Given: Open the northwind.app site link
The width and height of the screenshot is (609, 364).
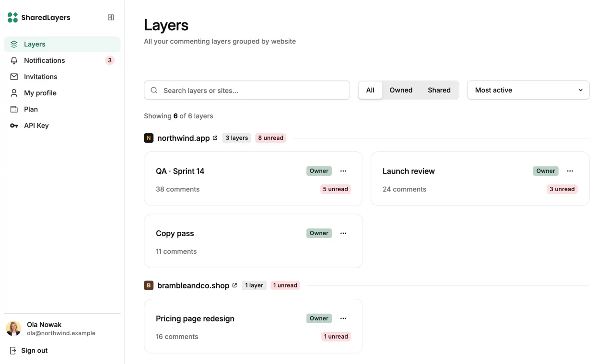Looking at the screenshot, I should pos(184,138).
